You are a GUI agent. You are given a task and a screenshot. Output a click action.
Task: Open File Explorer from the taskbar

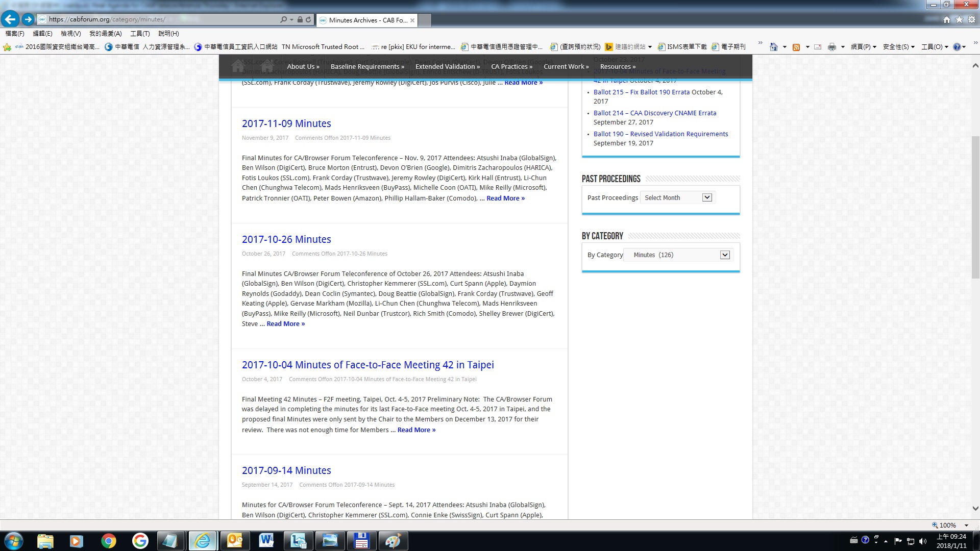tap(45, 541)
